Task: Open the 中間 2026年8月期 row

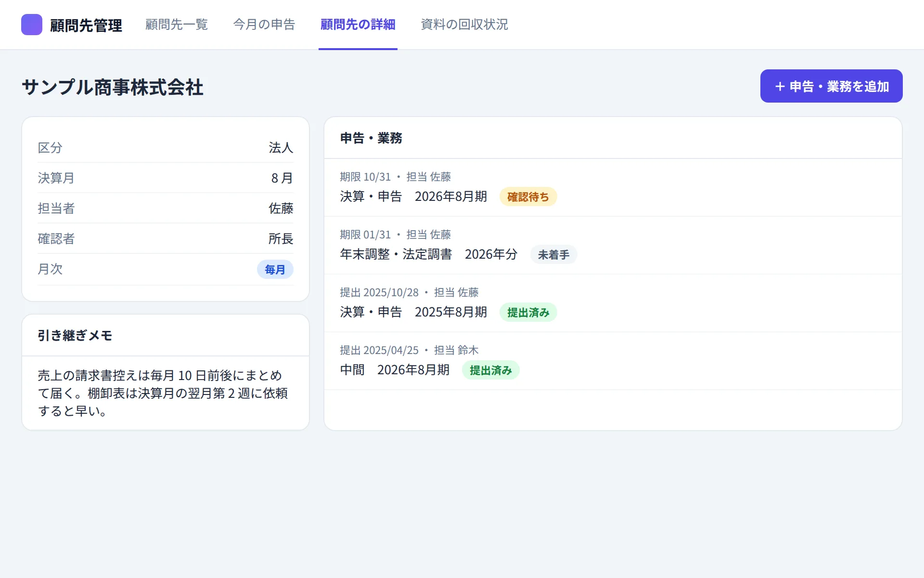Action: pos(613,361)
